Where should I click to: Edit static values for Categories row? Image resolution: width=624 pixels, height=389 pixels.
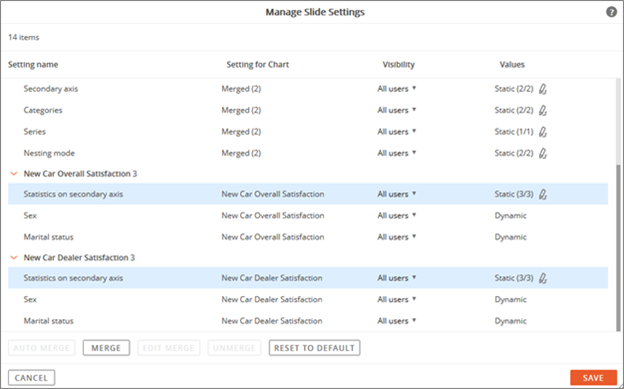[x=543, y=110]
